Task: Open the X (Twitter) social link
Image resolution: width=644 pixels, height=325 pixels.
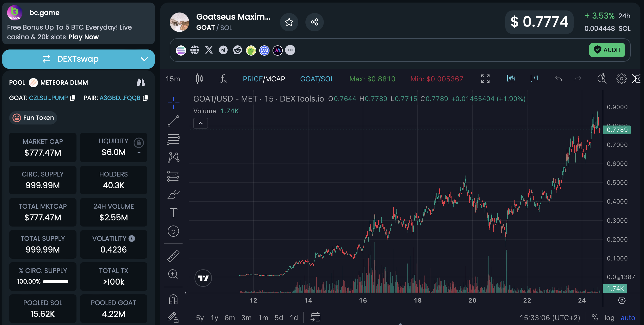Action: tap(209, 50)
